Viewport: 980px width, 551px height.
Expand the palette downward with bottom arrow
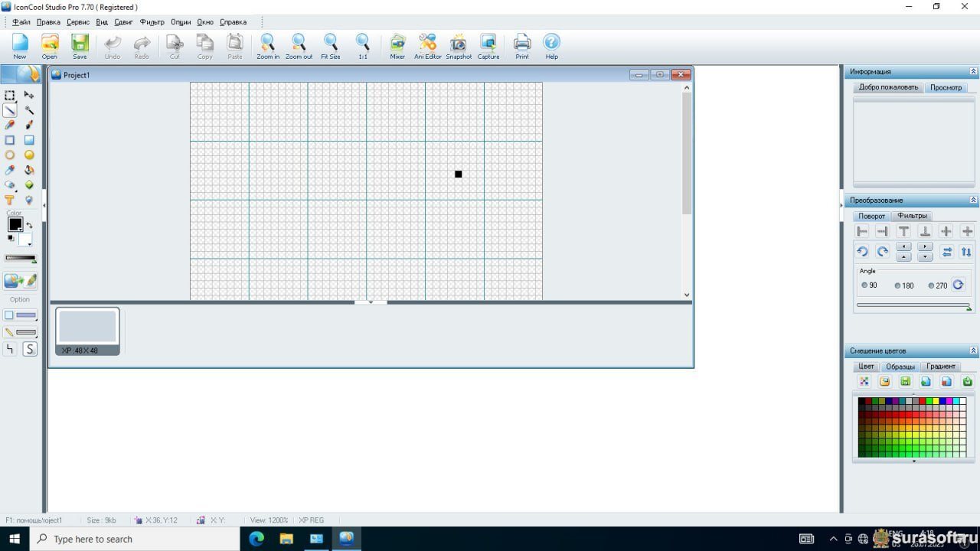[x=913, y=461]
